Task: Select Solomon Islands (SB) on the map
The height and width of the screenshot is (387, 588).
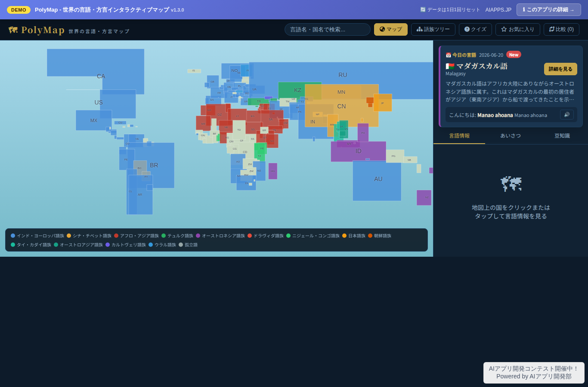Action: 410,160
